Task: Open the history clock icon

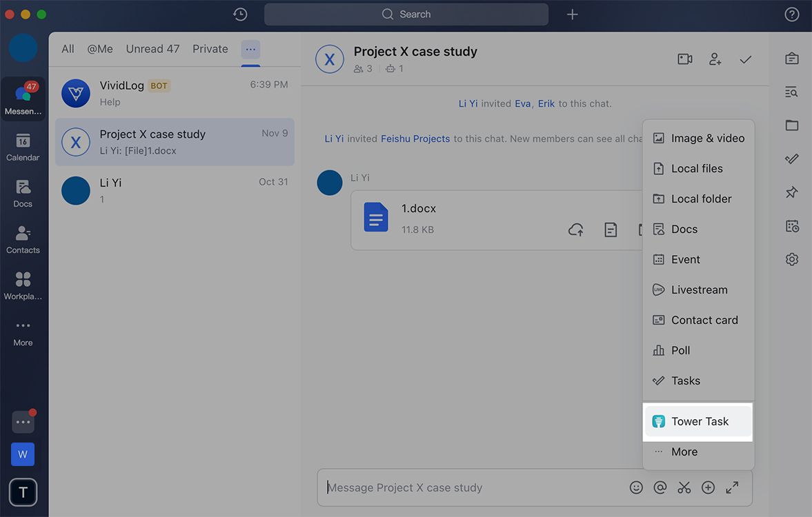Action: click(240, 14)
